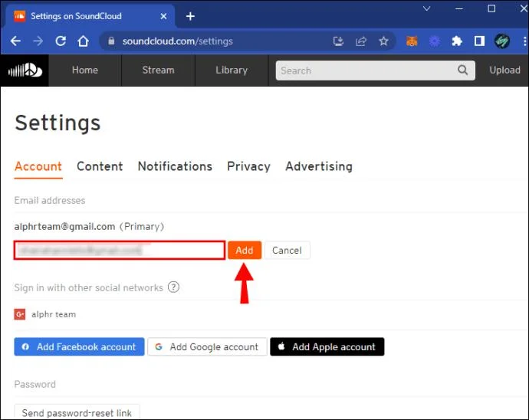
Task: Click Add Facebook account button
Action: [x=79, y=346]
